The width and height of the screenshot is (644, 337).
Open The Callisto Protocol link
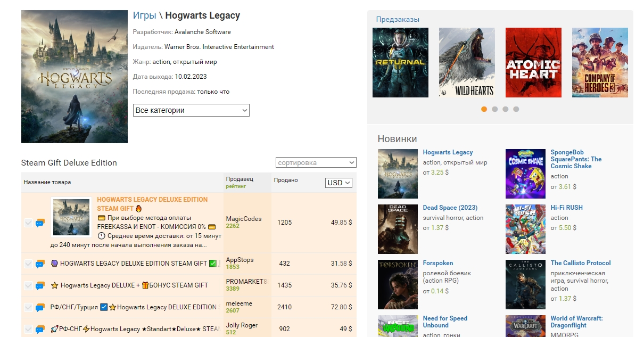tap(581, 263)
